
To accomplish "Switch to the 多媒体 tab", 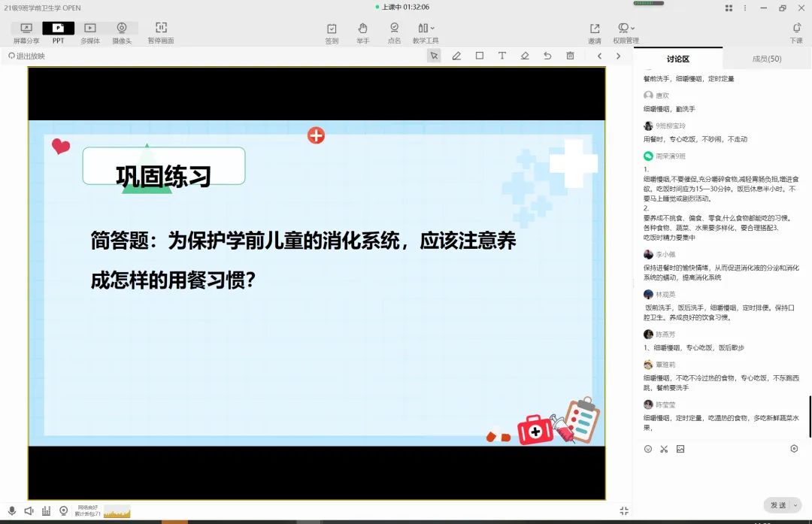I will (90, 32).
